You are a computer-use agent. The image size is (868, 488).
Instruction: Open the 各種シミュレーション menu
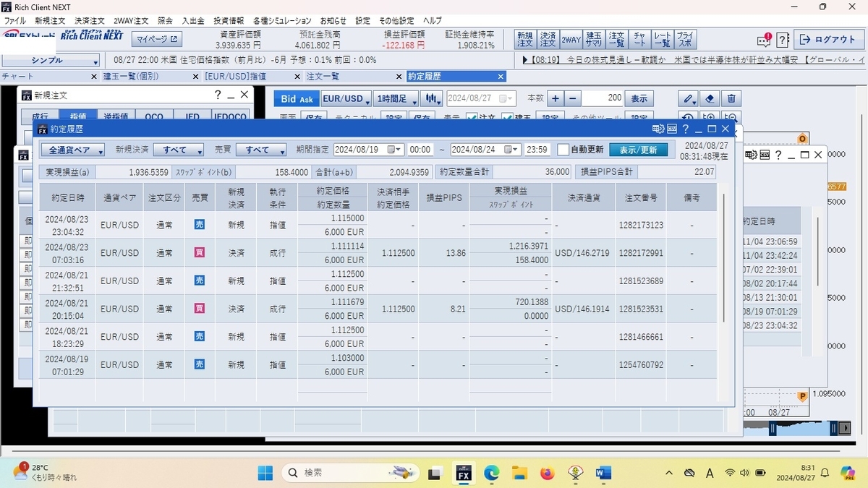click(x=282, y=21)
